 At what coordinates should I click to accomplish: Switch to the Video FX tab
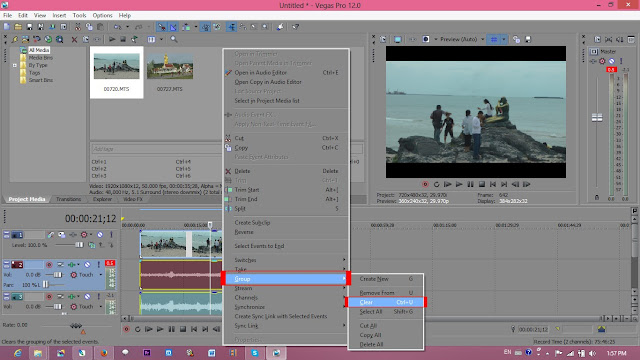pos(133,199)
